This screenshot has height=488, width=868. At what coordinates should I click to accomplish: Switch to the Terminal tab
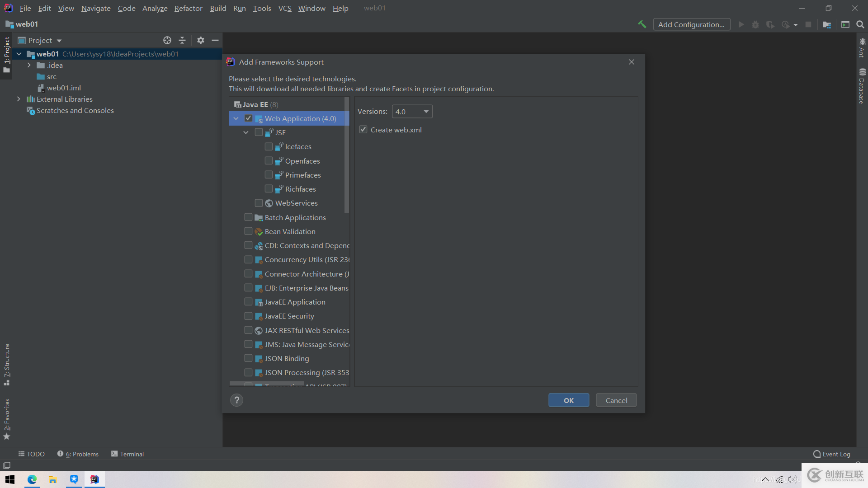[x=127, y=454]
